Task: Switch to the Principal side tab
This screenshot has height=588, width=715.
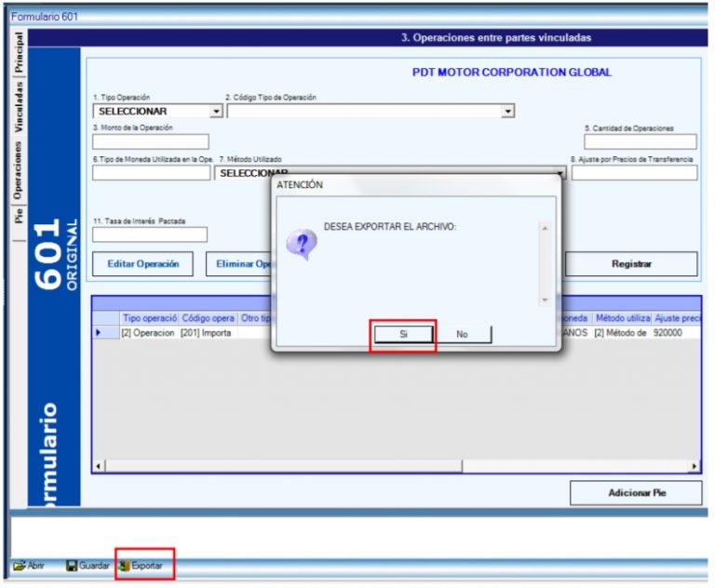Action: click(18, 54)
